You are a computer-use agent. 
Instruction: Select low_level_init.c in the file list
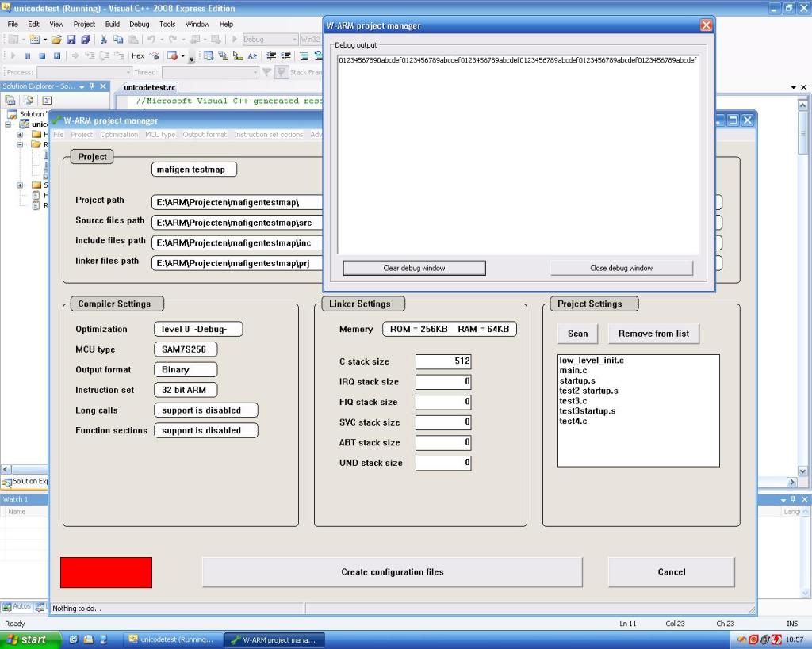pyautogui.click(x=592, y=361)
